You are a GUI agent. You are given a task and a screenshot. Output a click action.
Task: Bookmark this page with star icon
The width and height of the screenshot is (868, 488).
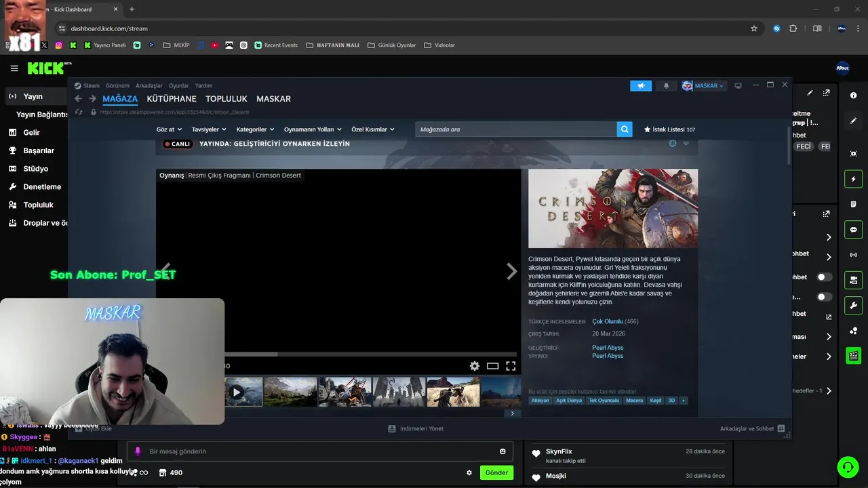pos(754,28)
